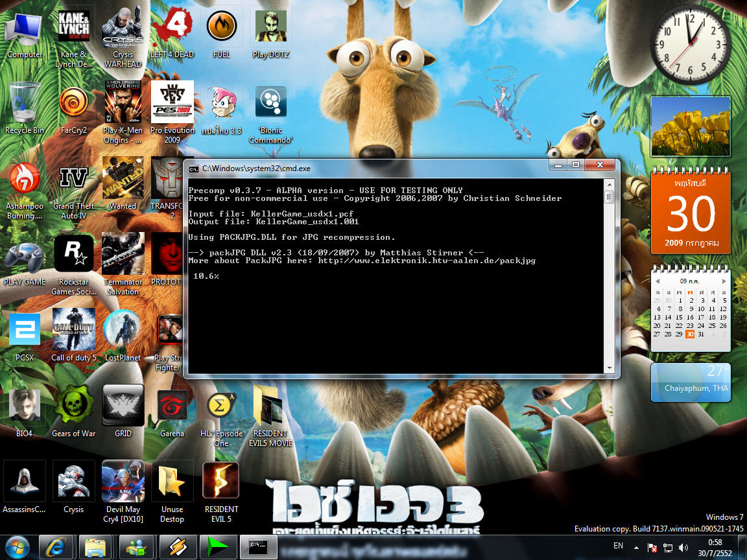Select the PLAY GAME gamepad icon
Viewport: 747px width, 560px height.
[x=24, y=264]
